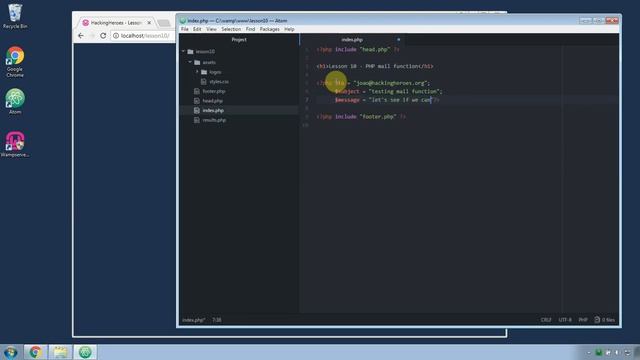Click the h1 Lesson 10 heading line
This screenshot has width=640, height=360.
click(x=375, y=66)
